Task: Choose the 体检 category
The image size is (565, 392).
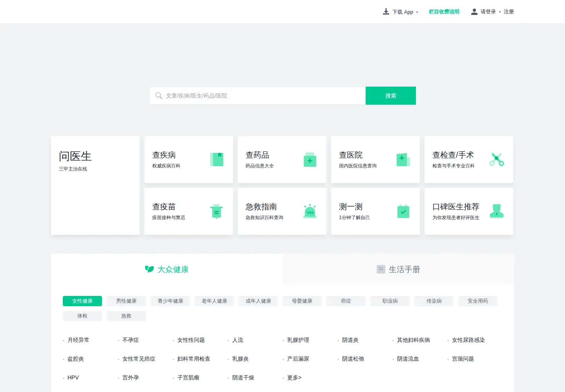Action: 82,316
